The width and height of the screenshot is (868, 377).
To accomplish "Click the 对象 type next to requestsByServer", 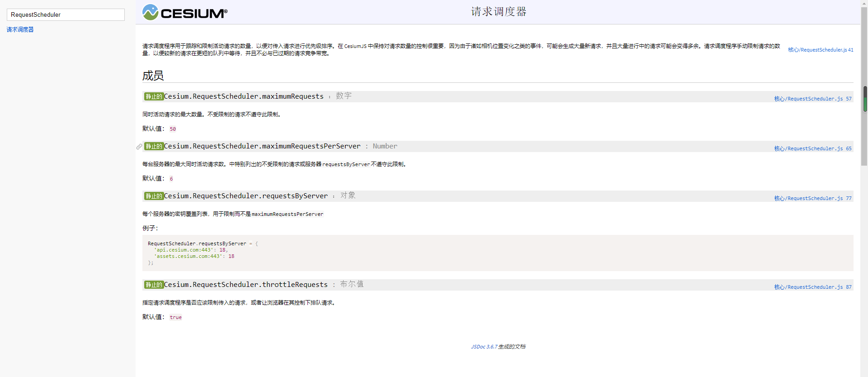I will click(348, 196).
